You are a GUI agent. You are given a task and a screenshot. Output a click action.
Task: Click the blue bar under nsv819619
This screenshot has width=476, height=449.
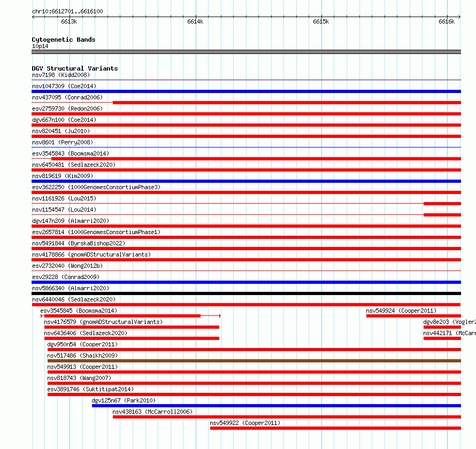[x=246, y=181]
